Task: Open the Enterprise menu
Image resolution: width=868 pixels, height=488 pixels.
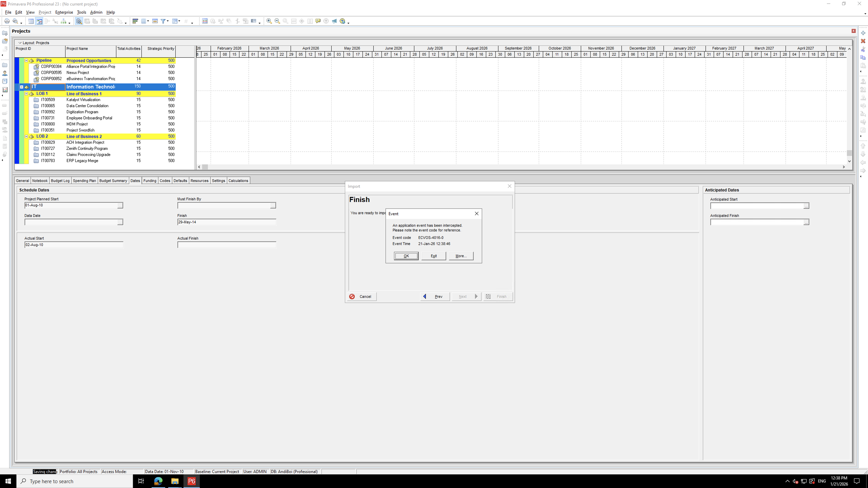Action: pos(64,12)
